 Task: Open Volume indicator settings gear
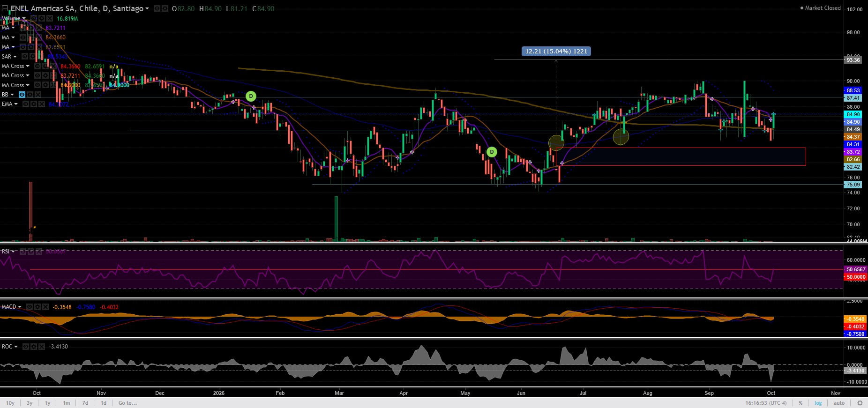42,18
